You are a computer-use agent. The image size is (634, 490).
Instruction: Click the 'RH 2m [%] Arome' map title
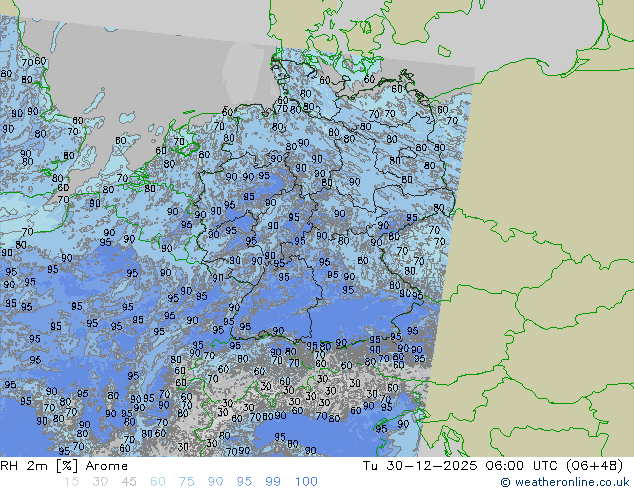[x=64, y=466]
